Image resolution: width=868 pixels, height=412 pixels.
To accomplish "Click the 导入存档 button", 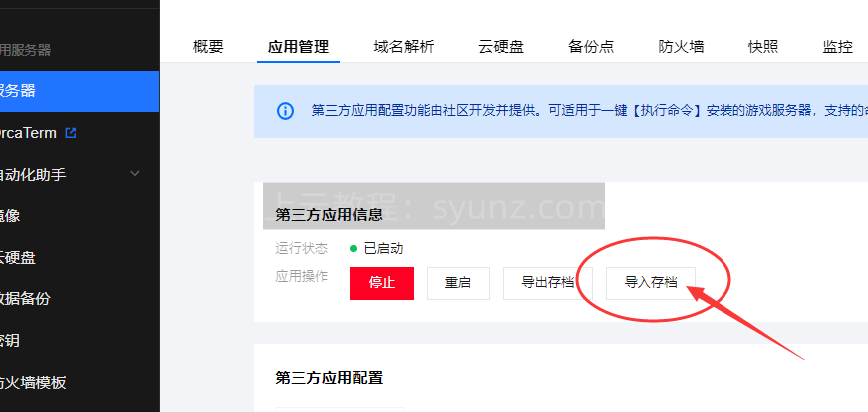I will [x=651, y=283].
